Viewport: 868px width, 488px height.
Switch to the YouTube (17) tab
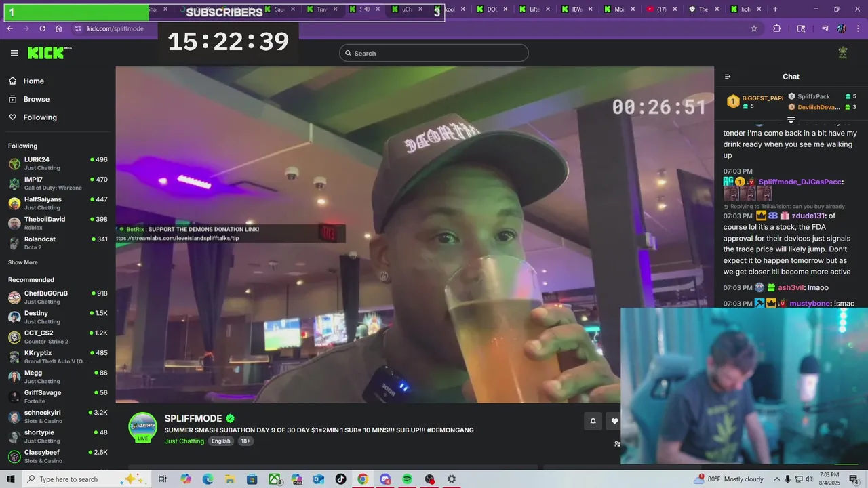(x=660, y=9)
